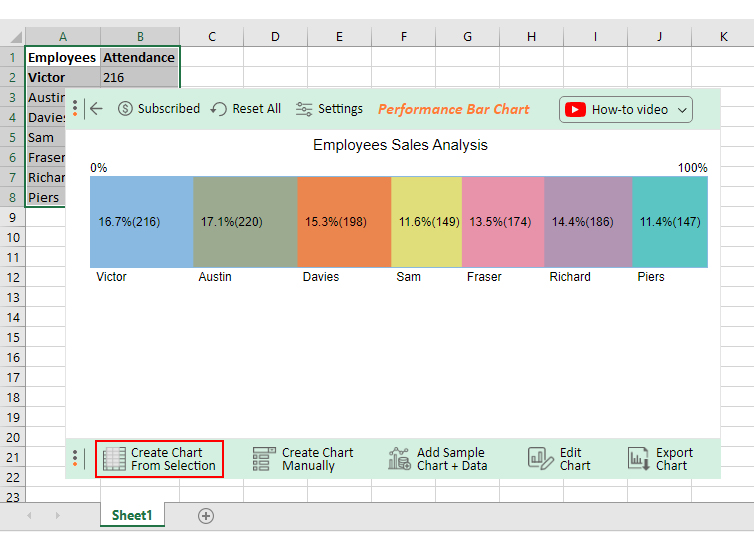Select Davies' orange bar segment
This screenshot has height=552, width=754.
344,222
